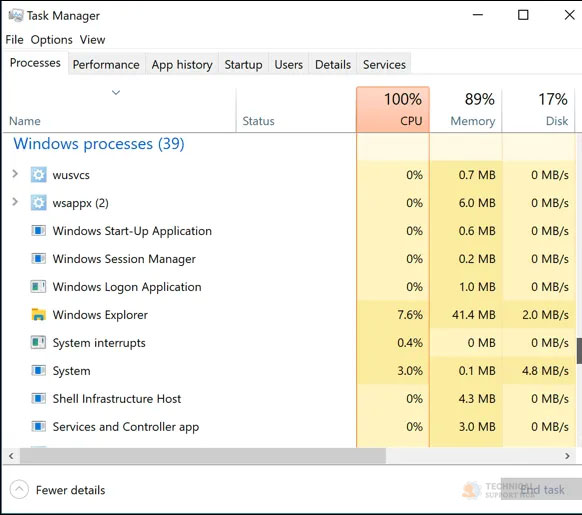
Task: Sort by the Memory column header
Action: [x=466, y=110]
